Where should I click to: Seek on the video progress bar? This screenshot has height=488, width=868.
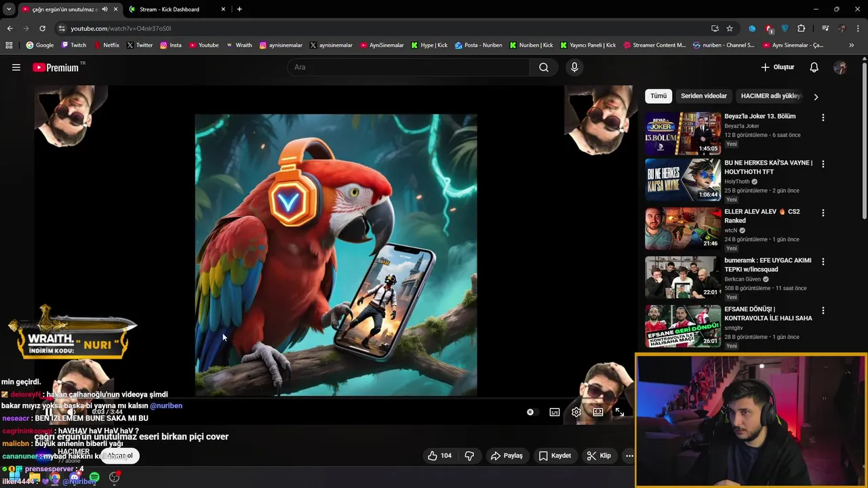pos(334,399)
